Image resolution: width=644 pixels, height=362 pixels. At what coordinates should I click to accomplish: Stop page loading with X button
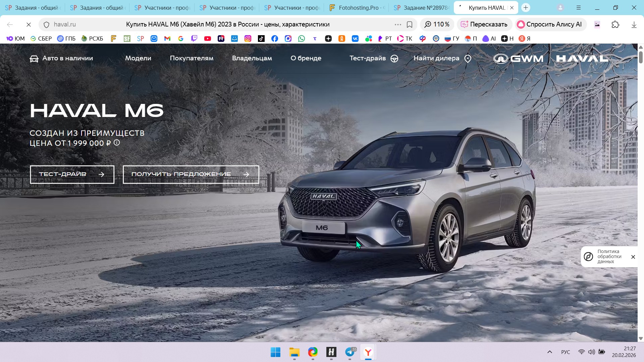[29, 24]
